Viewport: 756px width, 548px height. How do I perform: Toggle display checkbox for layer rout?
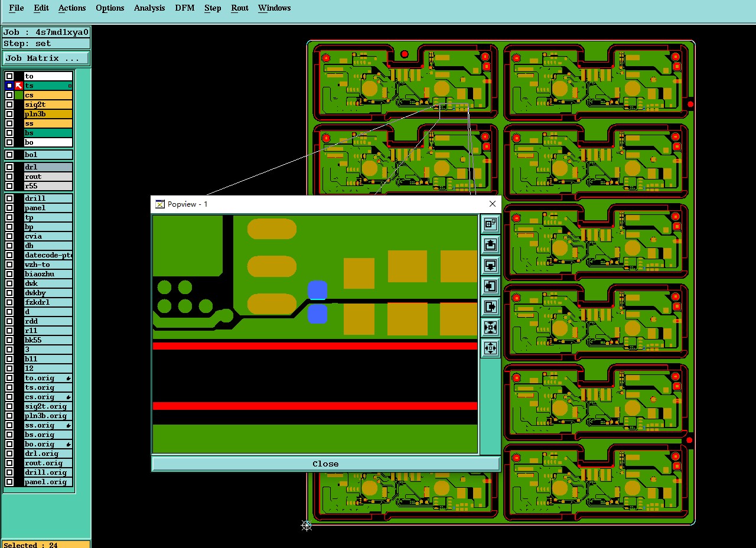(x=9, y=177)
